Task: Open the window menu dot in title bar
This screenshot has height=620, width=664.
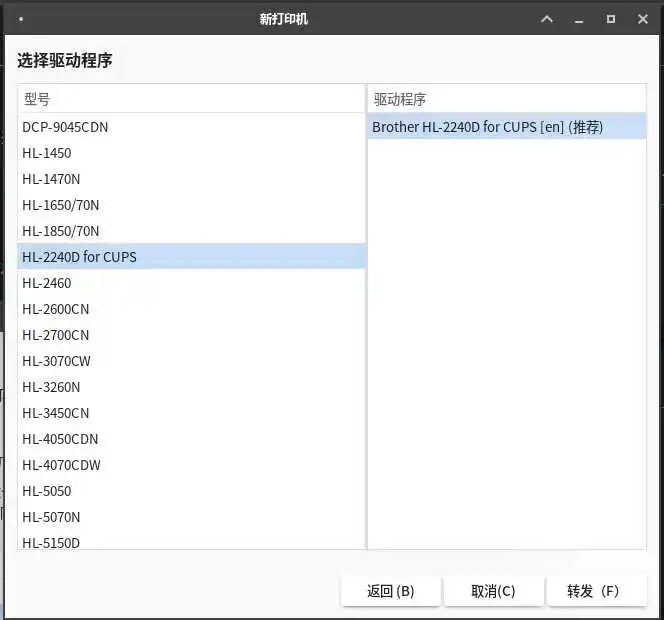Action: (x=21, y=19)
